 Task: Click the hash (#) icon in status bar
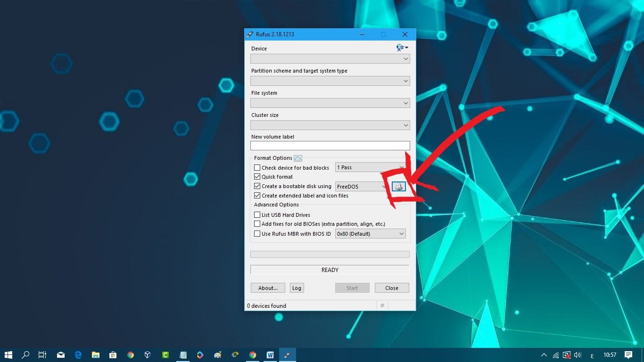point(382,305)
